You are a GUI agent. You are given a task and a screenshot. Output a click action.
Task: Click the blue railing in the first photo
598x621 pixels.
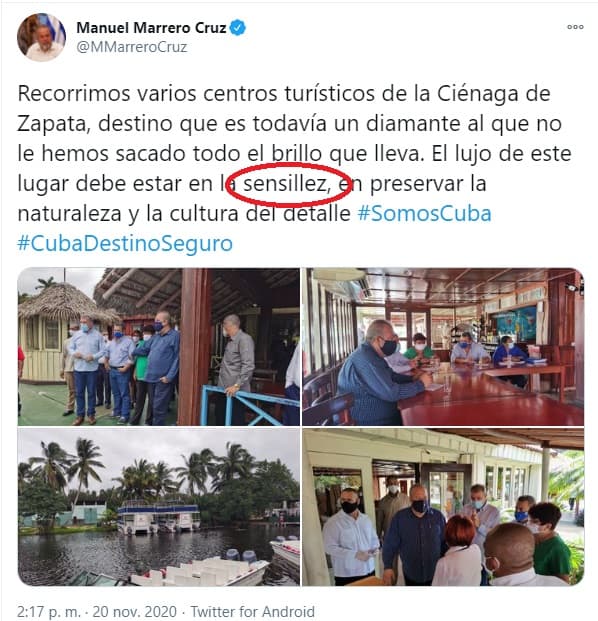coord(248,404)
